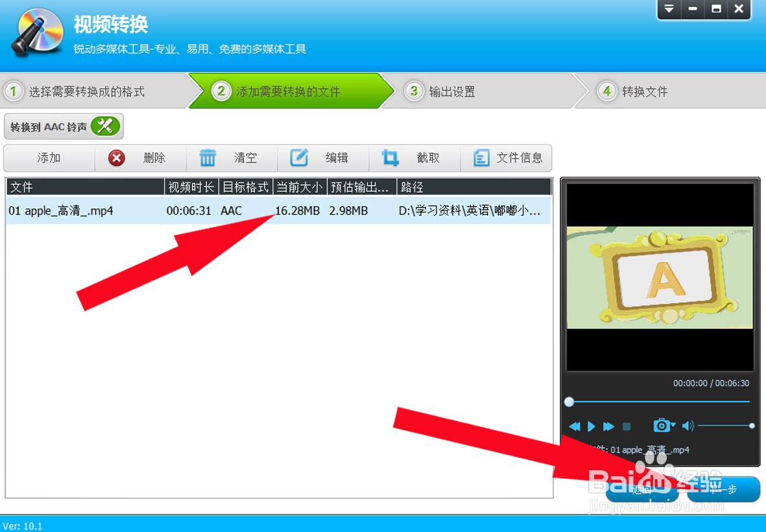Click the rewind button in player
The width and height of the screenshot is (766, 532).
coord(575,426)
